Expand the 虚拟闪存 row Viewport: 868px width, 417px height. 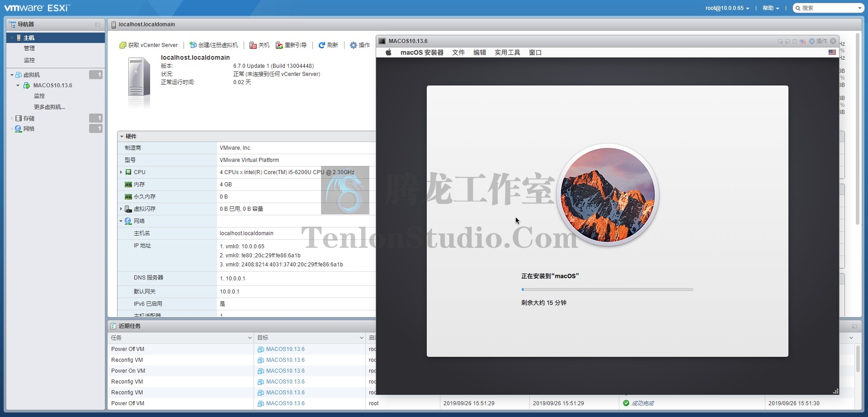(x=121, y=209)
